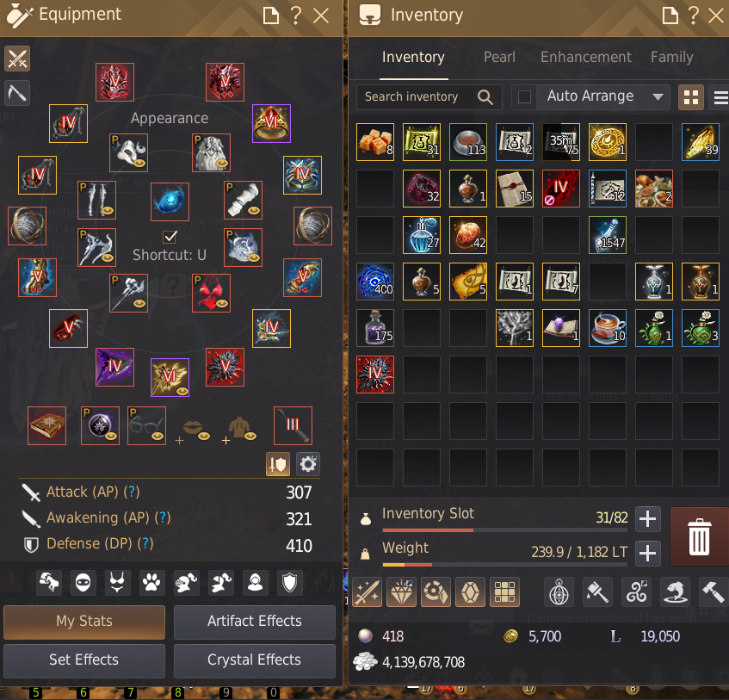Open the equipment settings gear icon
Image resolution: width=729 pixels, height=700 pixels.
(308, 464)
